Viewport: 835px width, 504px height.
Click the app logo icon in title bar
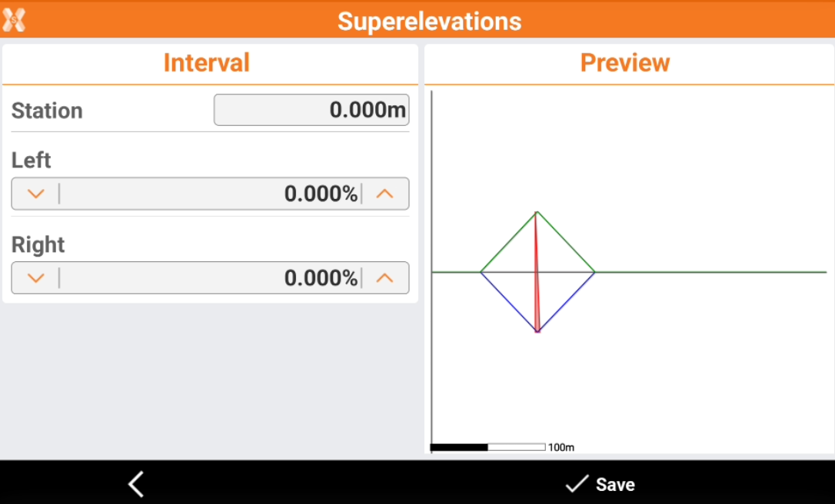[x=14, y=20]
